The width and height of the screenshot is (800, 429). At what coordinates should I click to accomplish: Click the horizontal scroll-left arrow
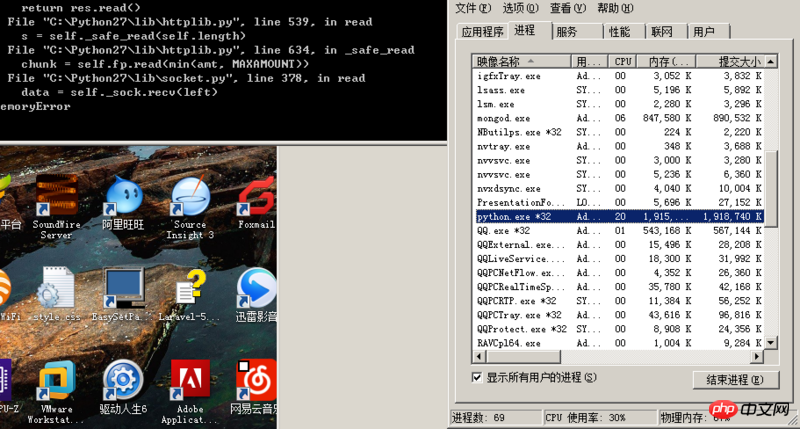[x=479, y=356]
